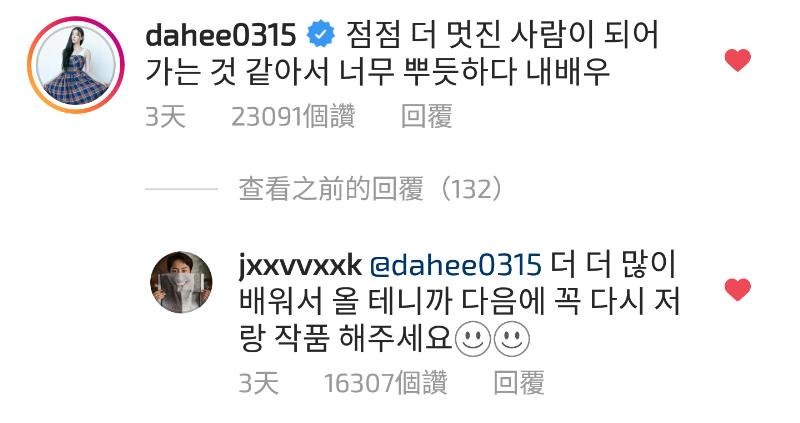800x423 pixels.
Task: Click the blue verified badge next to dahee0315
Action: (x=320, y=35)
